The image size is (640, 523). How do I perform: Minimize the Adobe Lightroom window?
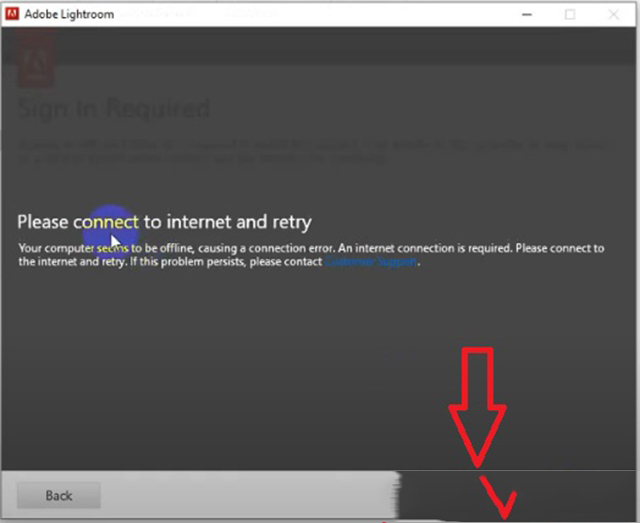tap(527, 15)
